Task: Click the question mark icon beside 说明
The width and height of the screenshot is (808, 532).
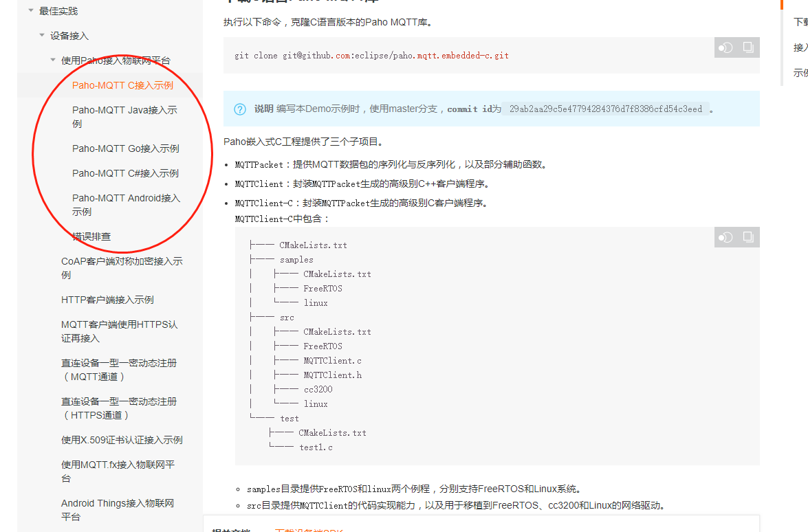Action: 240,109
